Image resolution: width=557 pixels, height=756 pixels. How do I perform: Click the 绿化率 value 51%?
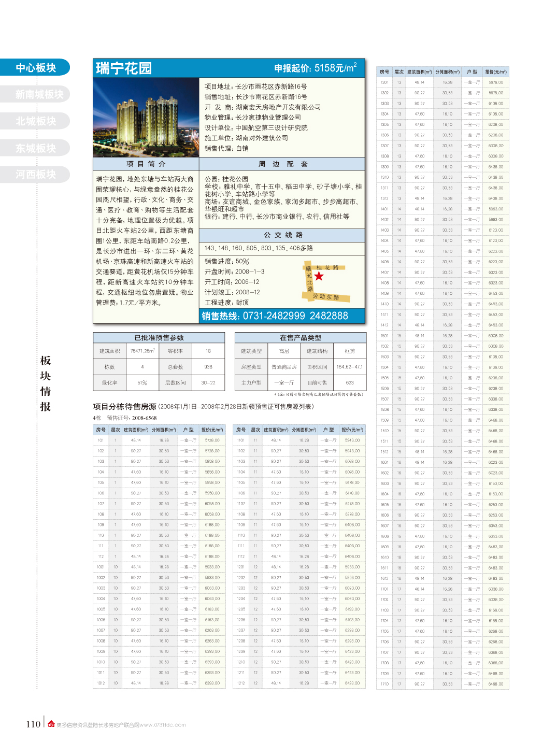(142, 383)
